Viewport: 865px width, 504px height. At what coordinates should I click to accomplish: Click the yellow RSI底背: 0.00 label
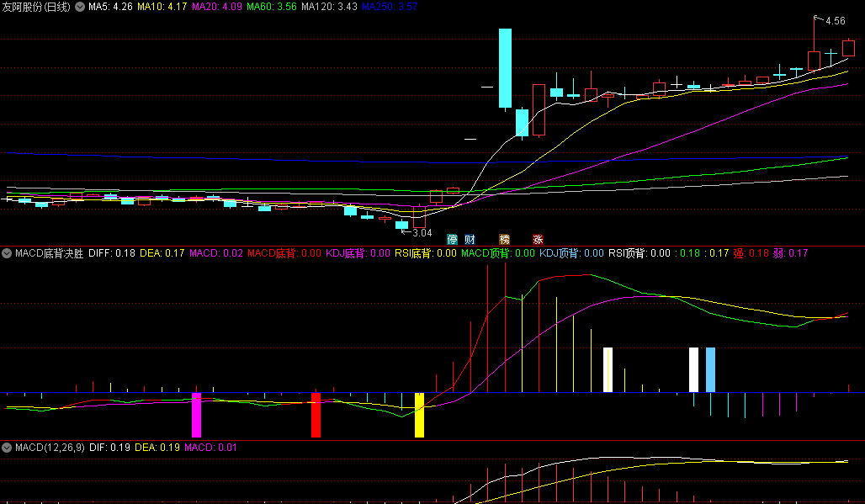[x=426, y=253]
